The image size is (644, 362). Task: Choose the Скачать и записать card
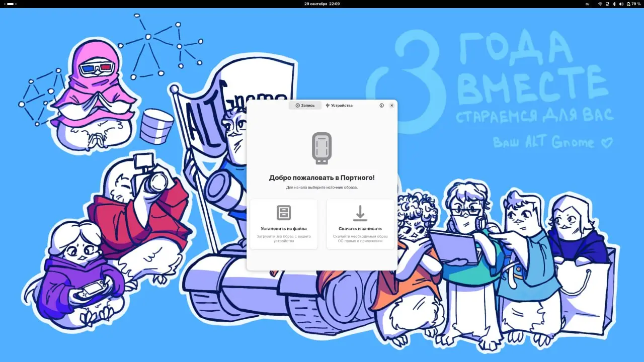click(x=360, y=224)
